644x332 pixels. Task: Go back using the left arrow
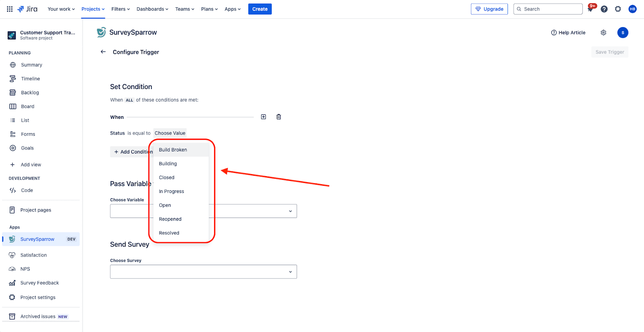pos(103,52)
